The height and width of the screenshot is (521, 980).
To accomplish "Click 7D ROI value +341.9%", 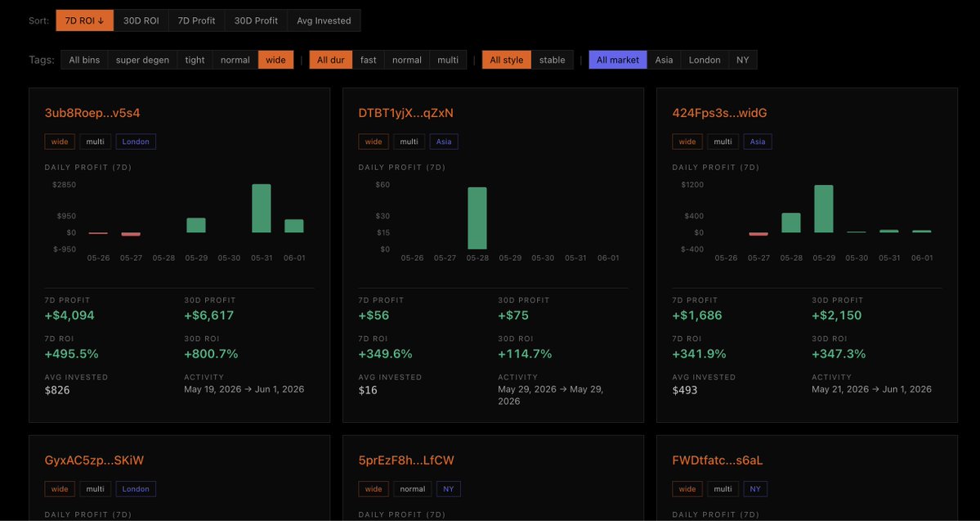I will coord(700,354).
